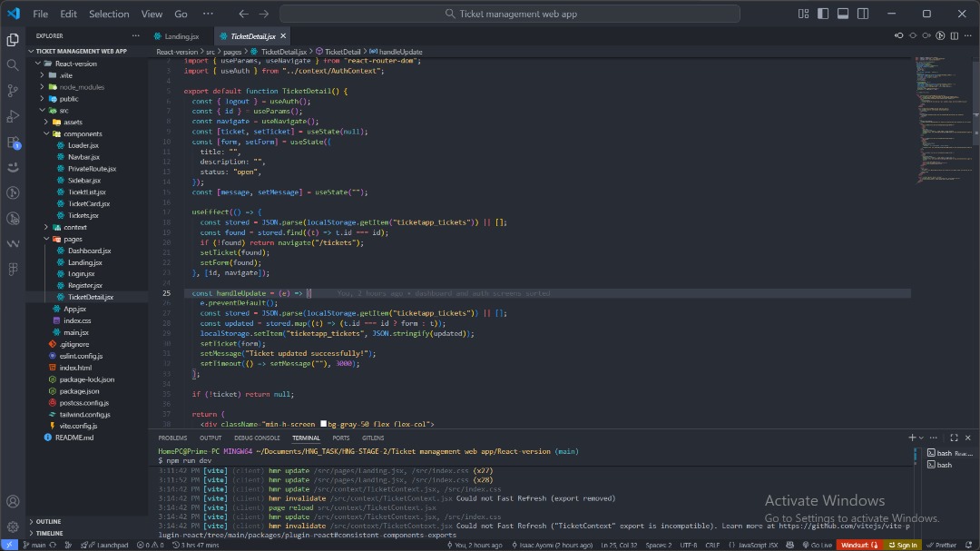This screenshot has width=980, height=551.
Task: Click the Windsurf status button
Action: 858,546
